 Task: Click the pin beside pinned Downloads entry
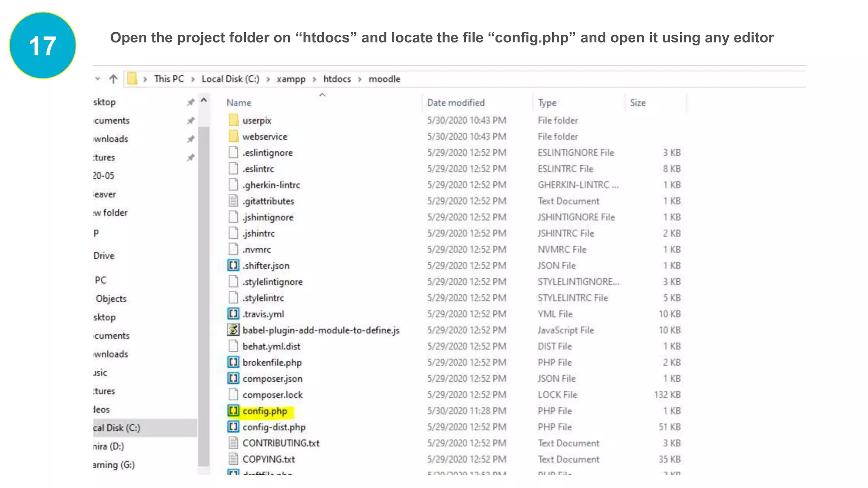[x=191, y=139]
